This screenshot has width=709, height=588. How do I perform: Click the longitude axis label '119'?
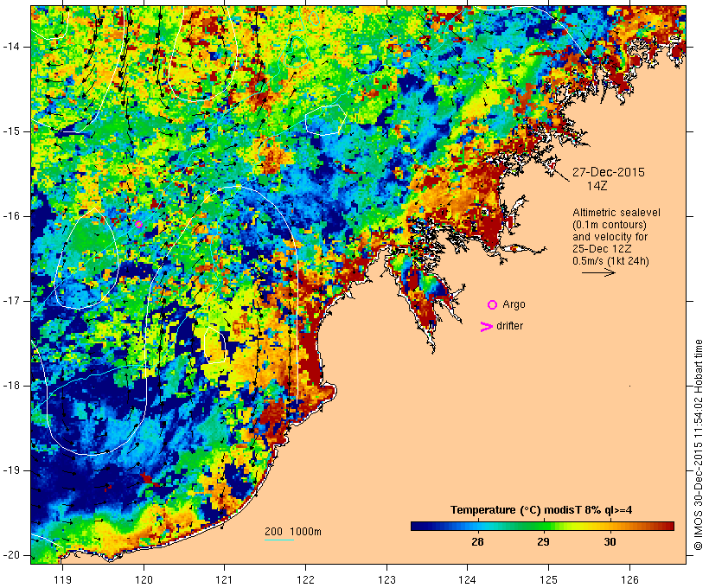tap(62, 580)
